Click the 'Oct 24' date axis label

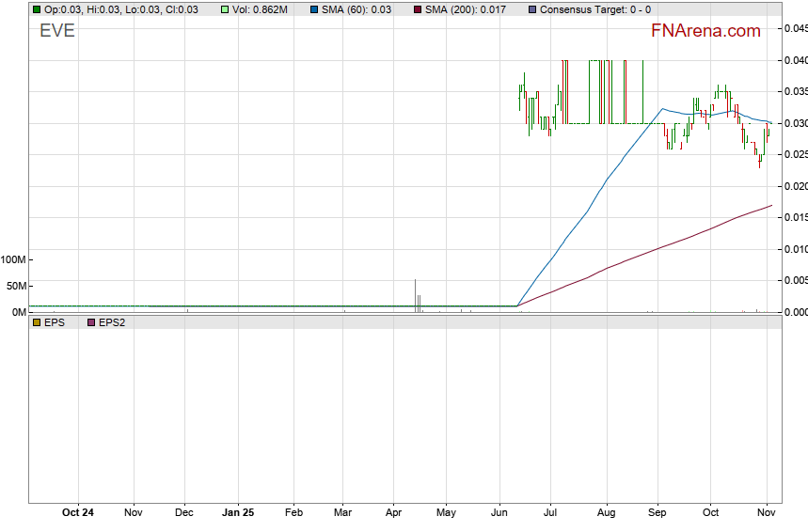[77, 513]
